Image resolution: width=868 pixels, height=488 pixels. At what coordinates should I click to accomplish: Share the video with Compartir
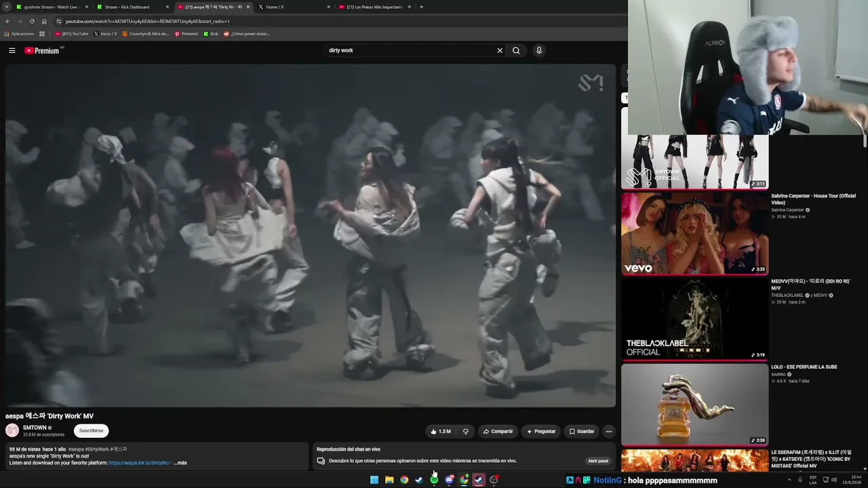498,431
